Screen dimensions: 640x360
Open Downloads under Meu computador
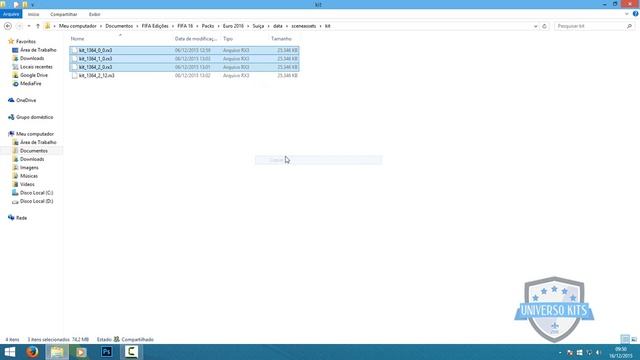pos(32,159)
